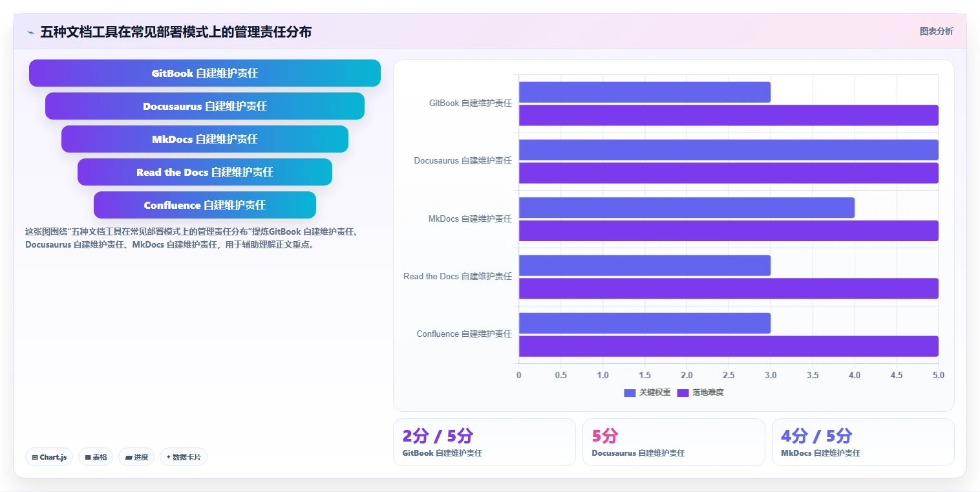Click the 进度 tag chip

pos(136,457)
